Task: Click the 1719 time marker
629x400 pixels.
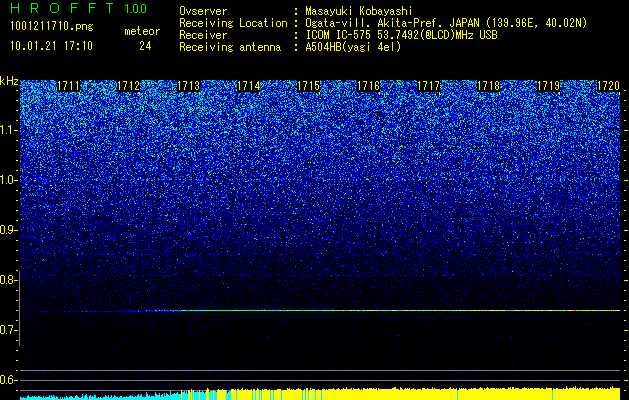Action: pyautogui.click(x=549, y=86)
